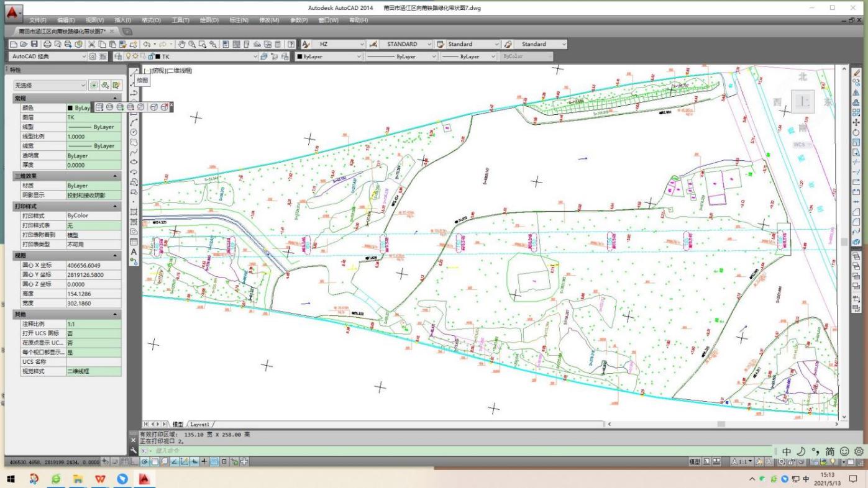
Task: Collapse the 视图 section in properties
Action: (115, 255)
